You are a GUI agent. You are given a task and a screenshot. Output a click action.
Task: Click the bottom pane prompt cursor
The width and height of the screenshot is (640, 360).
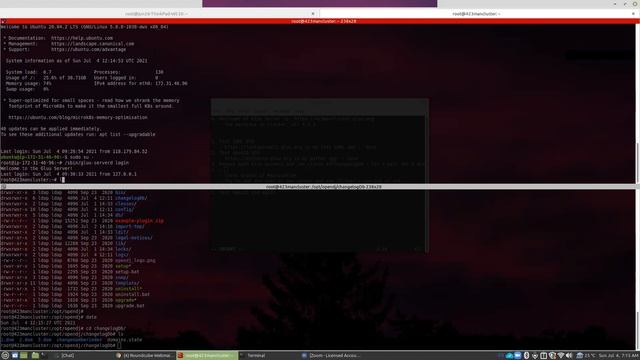119,345
